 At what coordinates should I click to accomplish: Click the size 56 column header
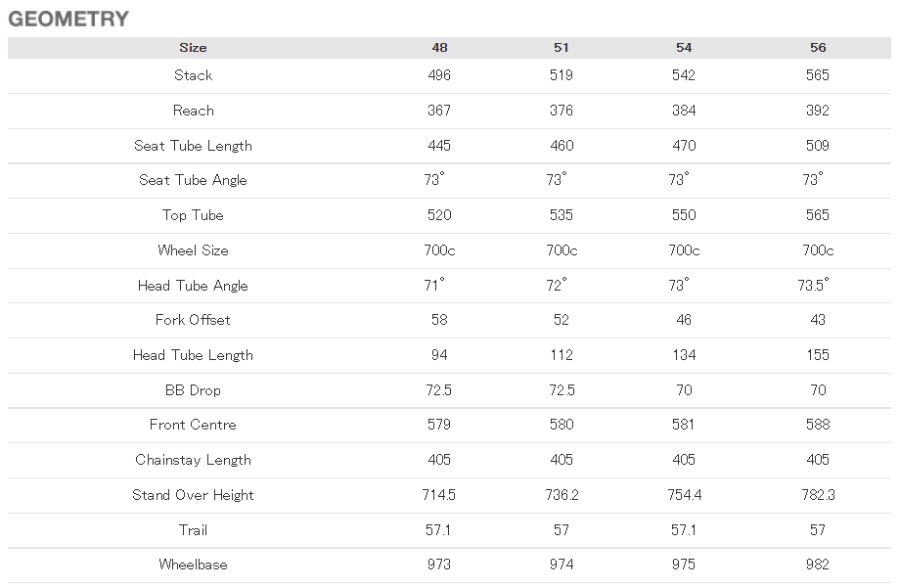tap(818, 48)
